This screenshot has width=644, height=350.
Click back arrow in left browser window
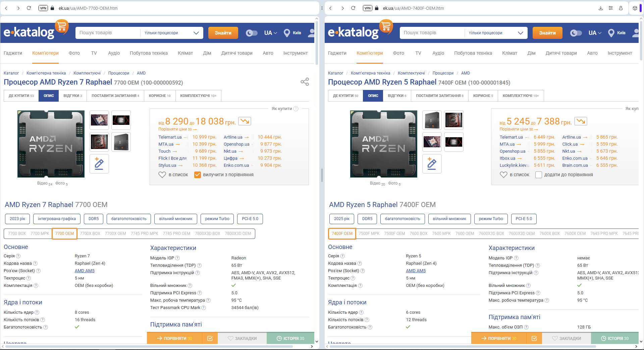(x=6, y=8)
